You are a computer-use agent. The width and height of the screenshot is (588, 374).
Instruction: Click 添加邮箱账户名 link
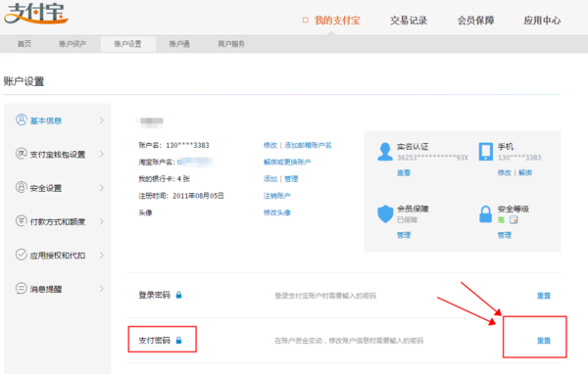pos(308,145)
